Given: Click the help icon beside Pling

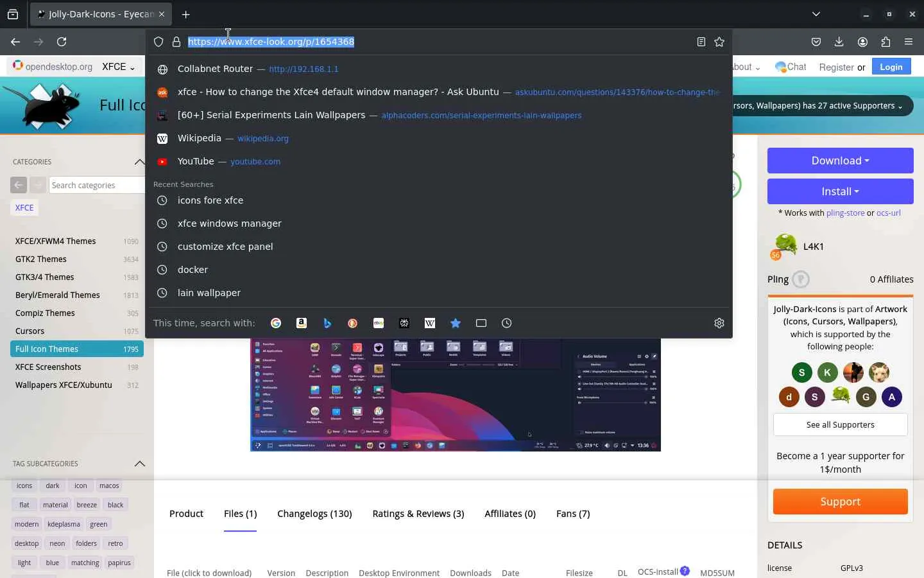Looking at the screenshot, I should click(x=801, y=279).
